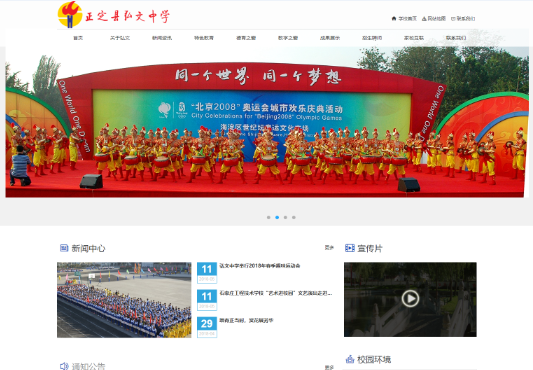Click the sitemap triangle icon in top bar
Image resolution: width=533 pixels, height=370 pixels.
pos(424,18)
